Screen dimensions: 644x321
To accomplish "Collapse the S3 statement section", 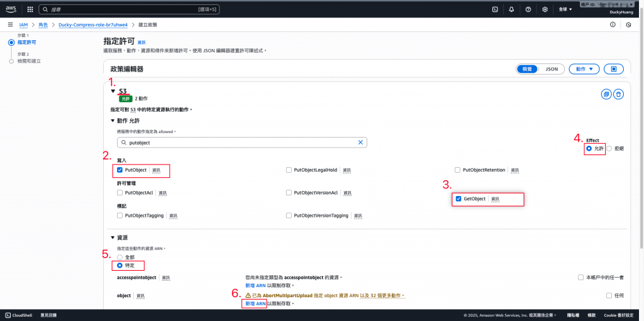I will pyautogui.click(x=113, y=91).
